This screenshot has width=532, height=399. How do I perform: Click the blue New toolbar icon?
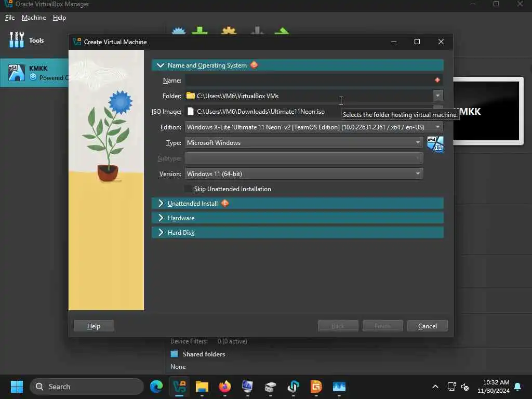pyautogui.click(x=179, y=31)
